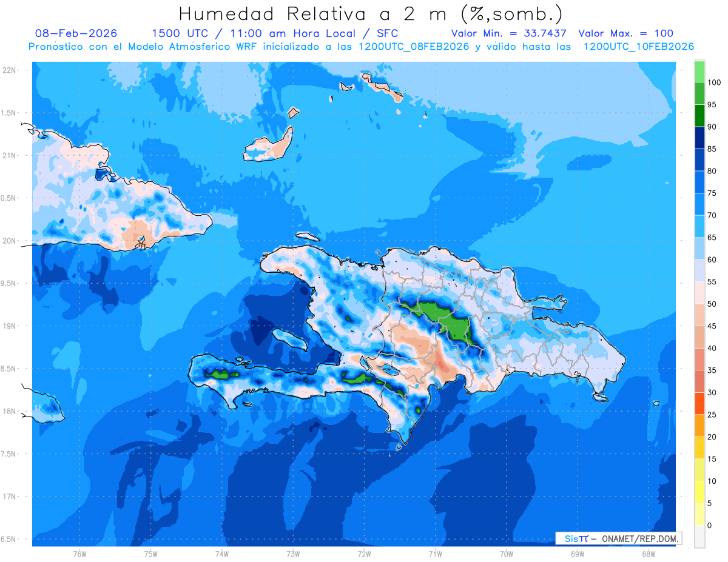Click the 10–15 yellow legend swatch

[699, 470]
